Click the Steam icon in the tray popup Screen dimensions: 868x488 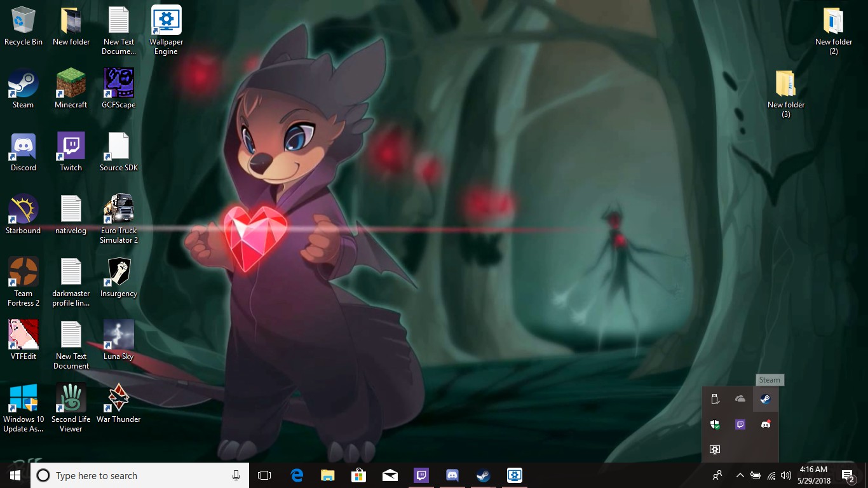tap(766, 399)
